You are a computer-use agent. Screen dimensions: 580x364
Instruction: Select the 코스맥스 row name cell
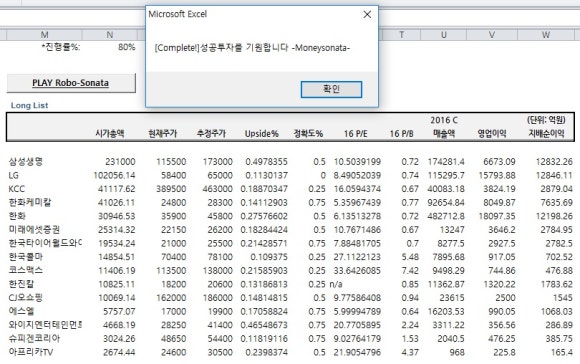pyautogui.click(x=26, y=270)
